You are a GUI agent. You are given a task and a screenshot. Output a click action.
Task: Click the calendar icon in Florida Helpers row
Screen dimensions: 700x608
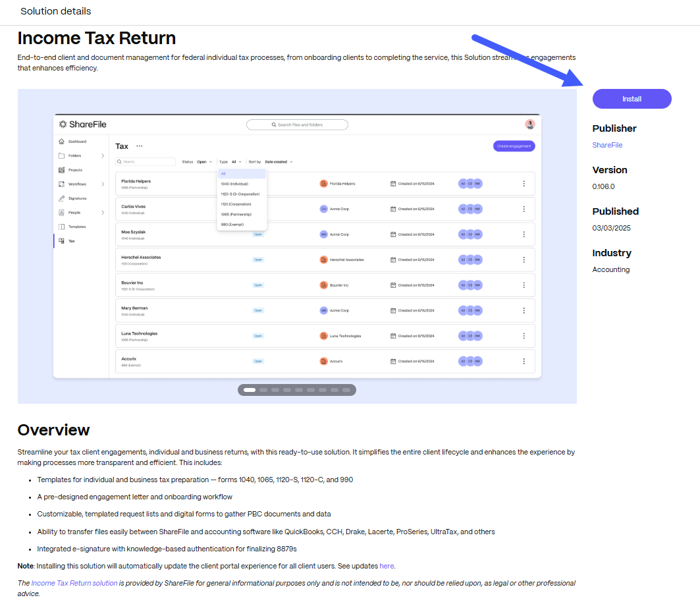[393, 184]
